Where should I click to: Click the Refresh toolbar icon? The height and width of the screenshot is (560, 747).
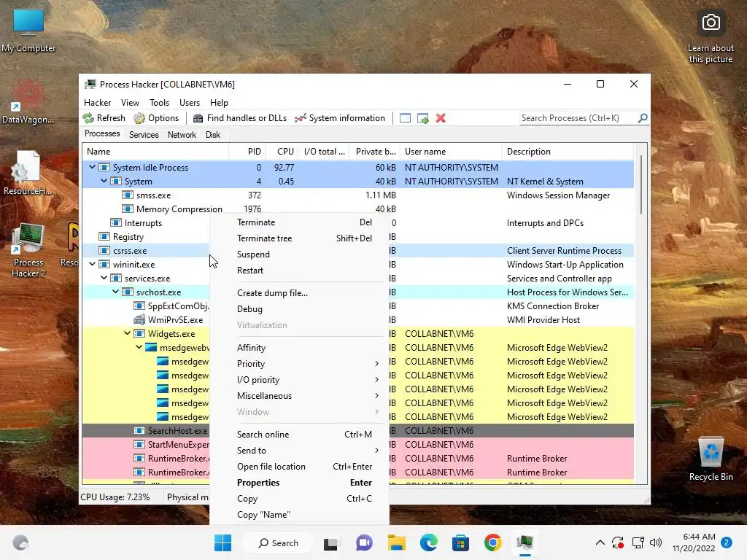coord(88,118)
